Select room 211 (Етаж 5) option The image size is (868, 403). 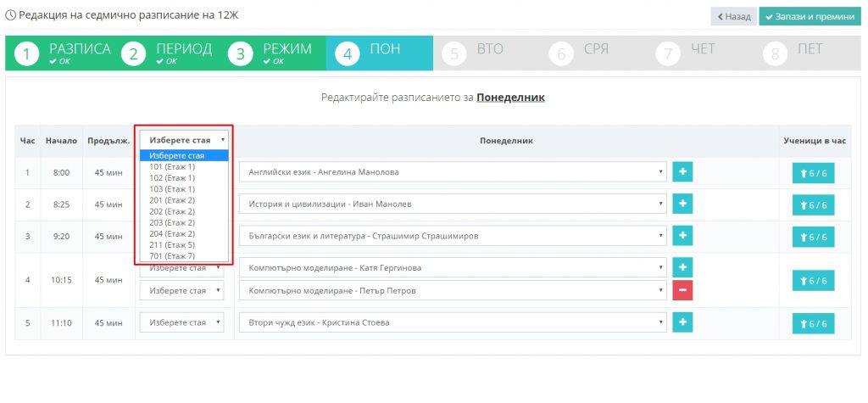click(172, 244)
